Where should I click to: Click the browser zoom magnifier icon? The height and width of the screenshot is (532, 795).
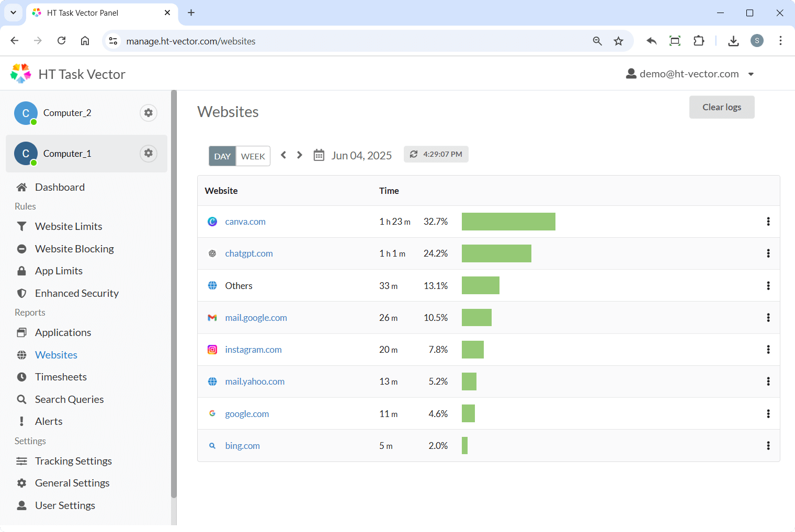click(597, 41)
